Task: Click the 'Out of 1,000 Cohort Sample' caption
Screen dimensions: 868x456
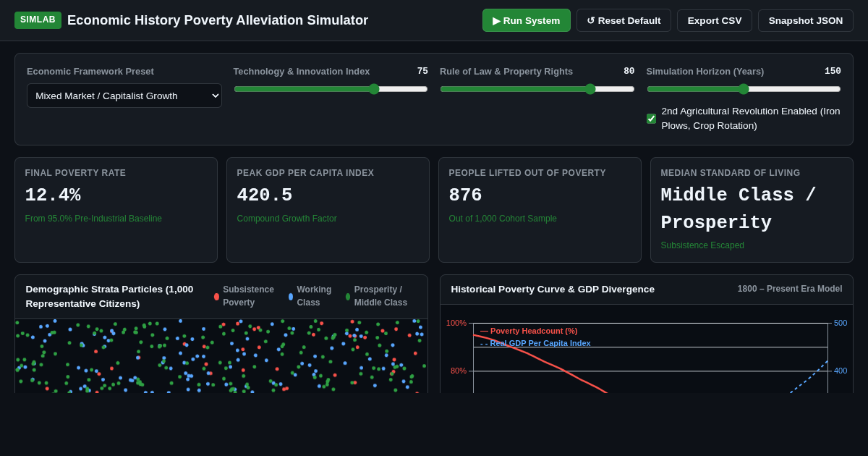Action: [503, 219]
